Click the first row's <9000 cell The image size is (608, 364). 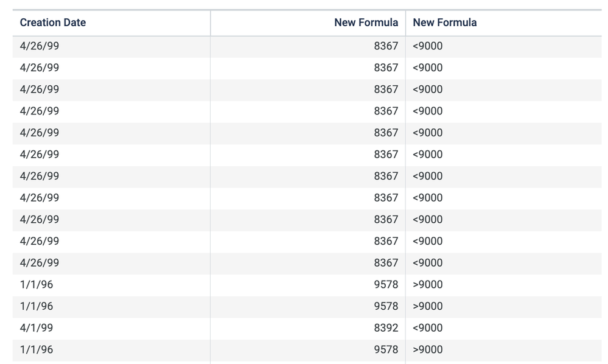(x=428, y=46)
